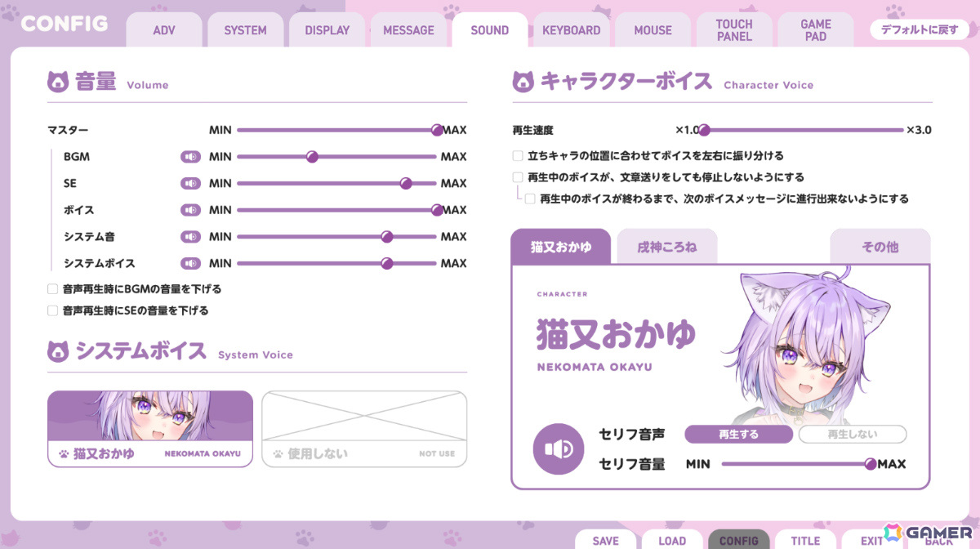Mute the ボイス speaker toggle
The image size is (980, 549).
[190, 210]
